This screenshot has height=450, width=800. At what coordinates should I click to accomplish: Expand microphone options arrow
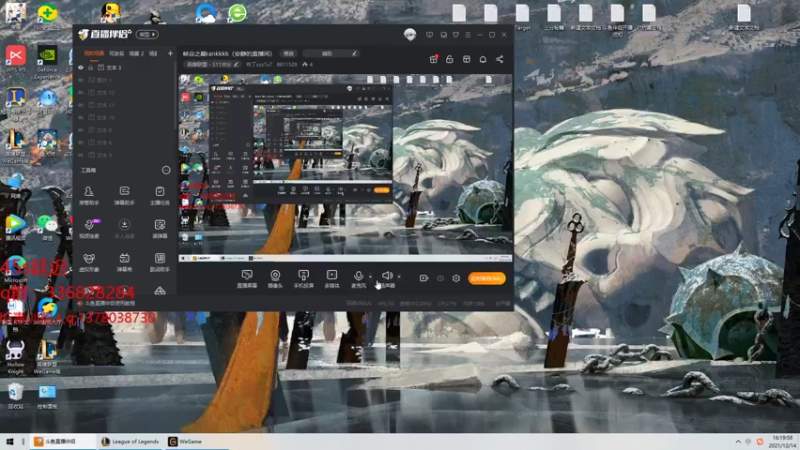click(x=370, y=277)
